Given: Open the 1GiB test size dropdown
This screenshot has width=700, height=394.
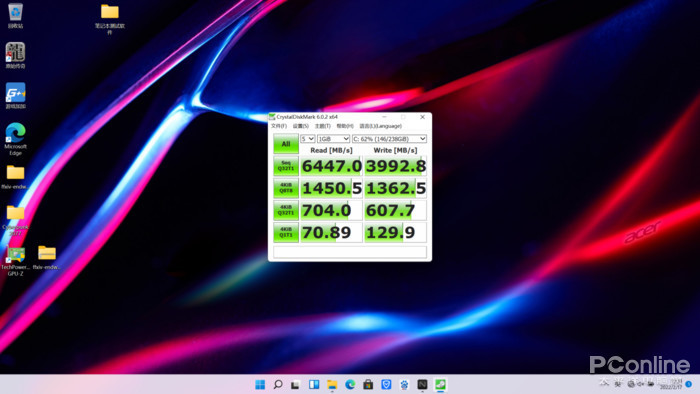Looking at the screenshot, I should [x=333, y=139].
